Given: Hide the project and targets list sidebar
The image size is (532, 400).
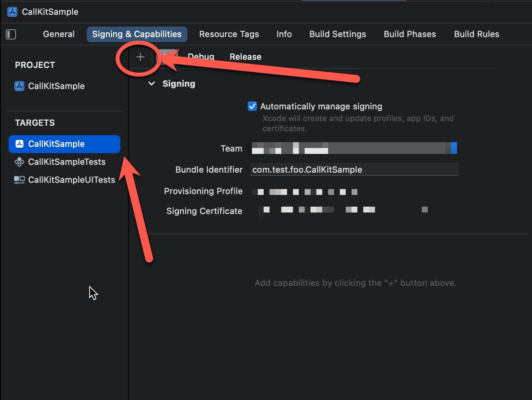Looking at the screenshot, I should 11,34.
